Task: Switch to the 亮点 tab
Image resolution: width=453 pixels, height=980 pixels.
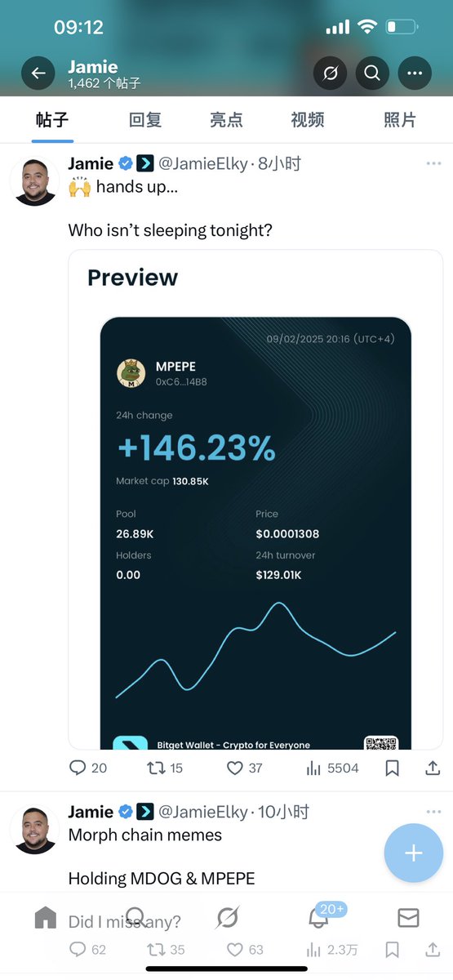Action: pos(226,120)
